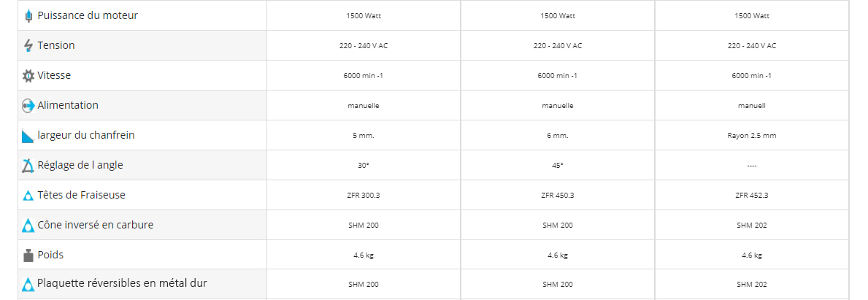Click the Puissance du moteur label
The image size is (868, 300).
(x=88, y=15)
